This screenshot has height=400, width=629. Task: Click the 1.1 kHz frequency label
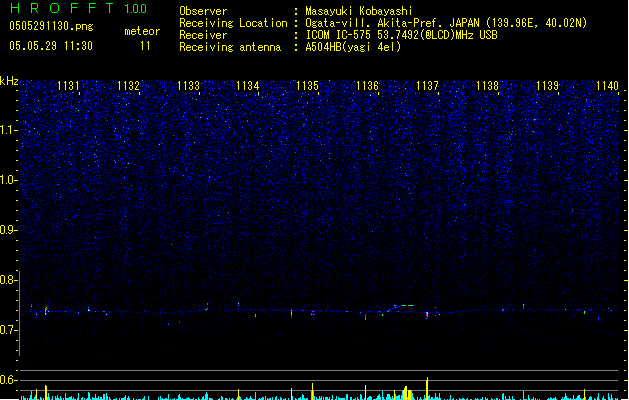tap(8, 130)
